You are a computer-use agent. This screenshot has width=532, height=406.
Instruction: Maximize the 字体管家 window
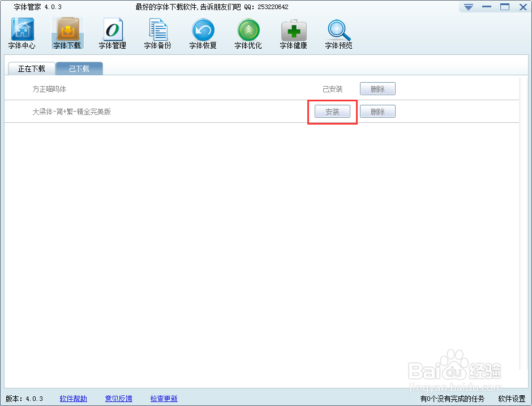[x=505, y=7]
